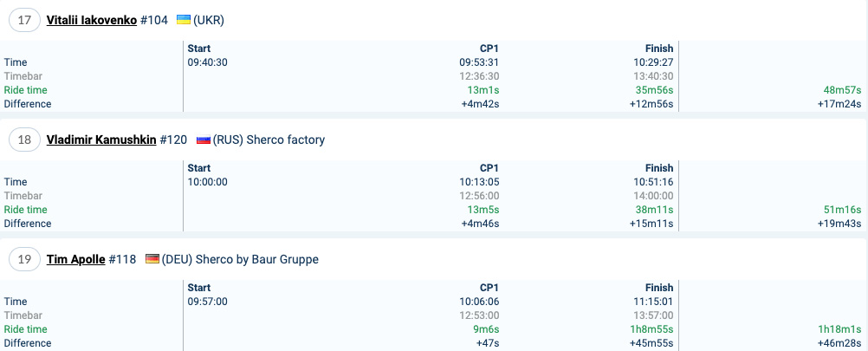Viewport: 868px width, 351px height.
Task: Click the position 19 badge
Action: point(24,260)
